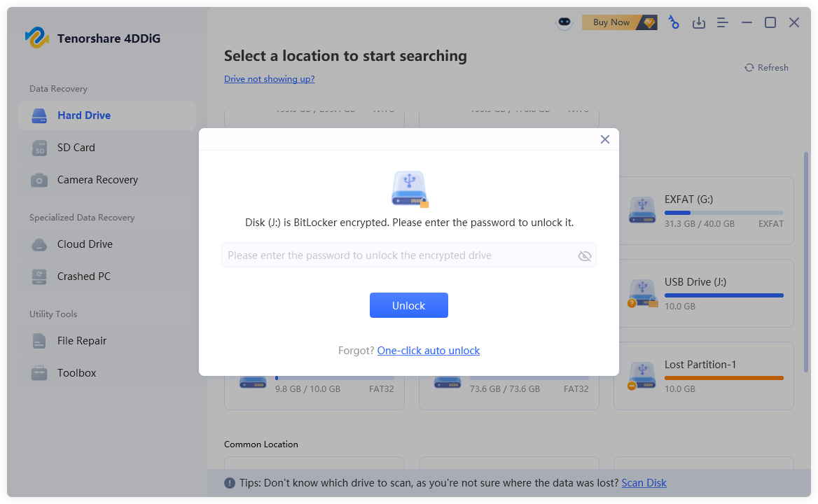The width and height of the screenshot is (818, 504).
Task: Toggle password visibility eye icon
Action: (585, 256)
